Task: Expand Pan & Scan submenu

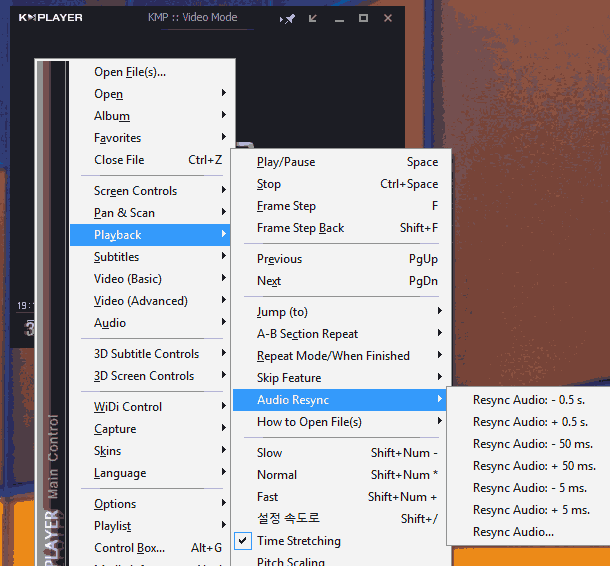Action: [x=152, y=213]
